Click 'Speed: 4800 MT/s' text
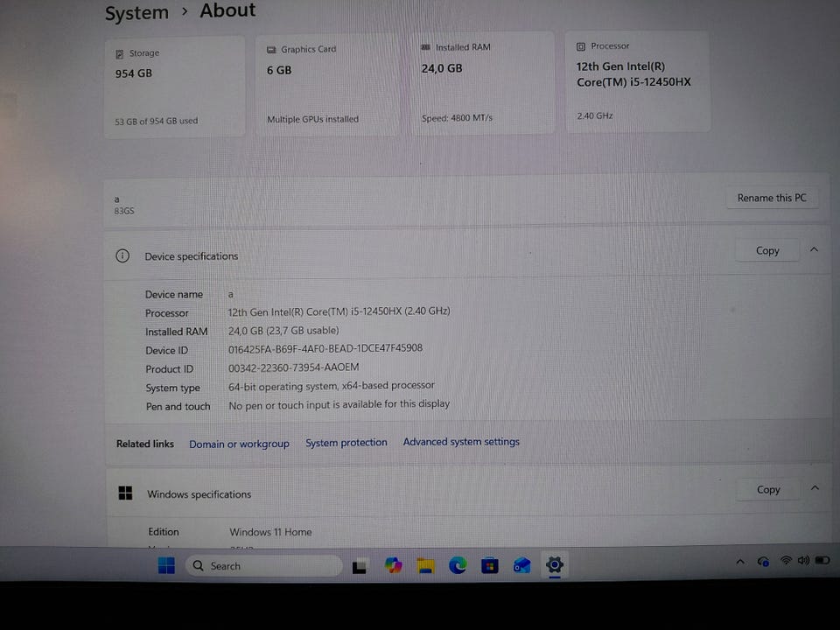The image size is (840, 630). coord(457,118)
